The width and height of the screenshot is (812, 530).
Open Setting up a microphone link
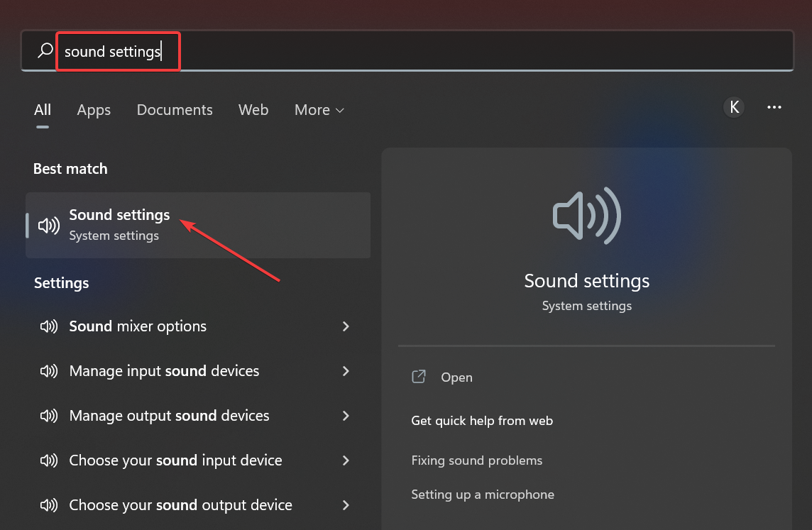[483, 495]
